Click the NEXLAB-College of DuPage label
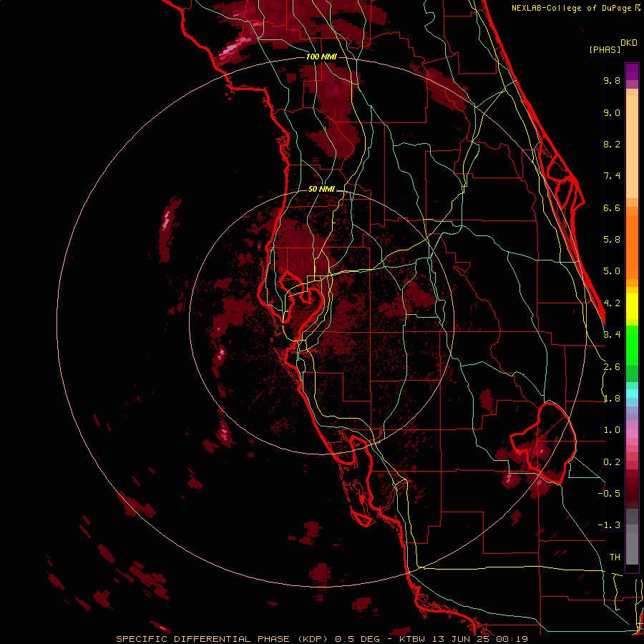This screenshot has height=644, width=644. (572, 8)
